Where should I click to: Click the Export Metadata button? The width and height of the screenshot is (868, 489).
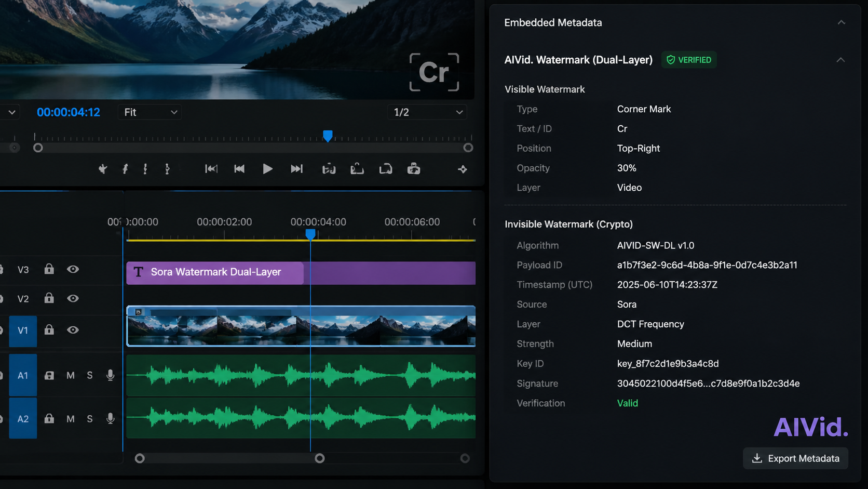[x=795, y=458]
